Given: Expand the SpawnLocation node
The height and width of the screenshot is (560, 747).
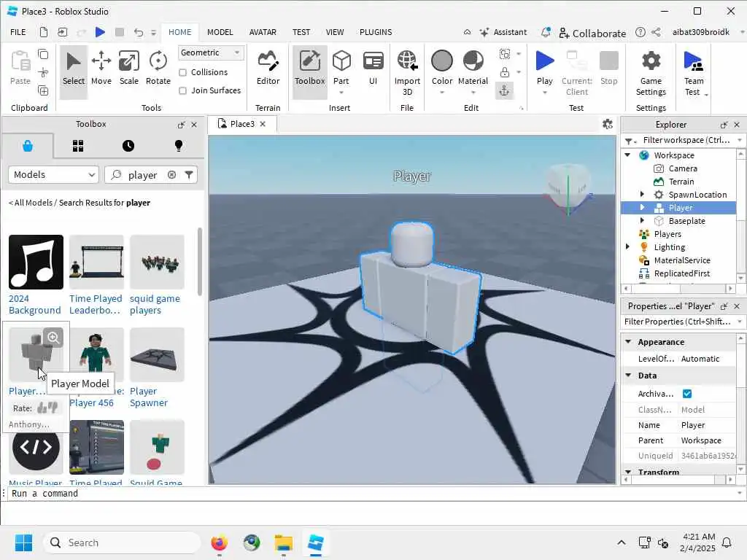Looking at the screenshot, I should [642, 194].
